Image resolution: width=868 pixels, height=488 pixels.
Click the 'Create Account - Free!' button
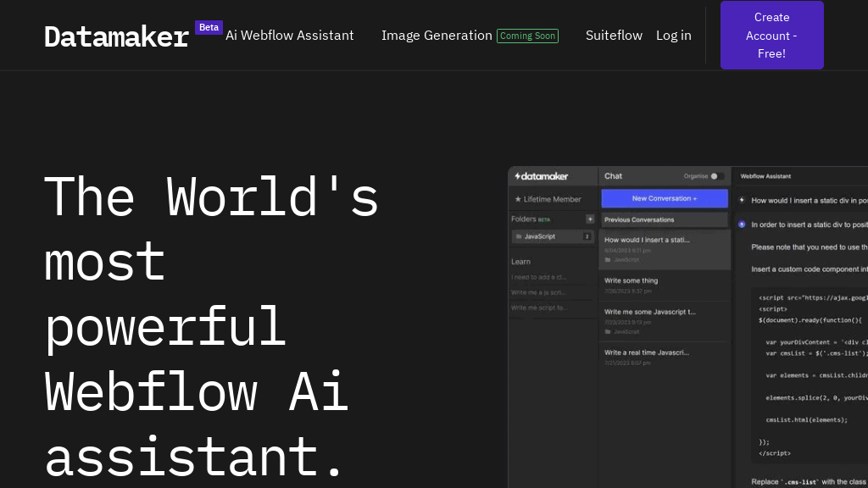[771, 35]
